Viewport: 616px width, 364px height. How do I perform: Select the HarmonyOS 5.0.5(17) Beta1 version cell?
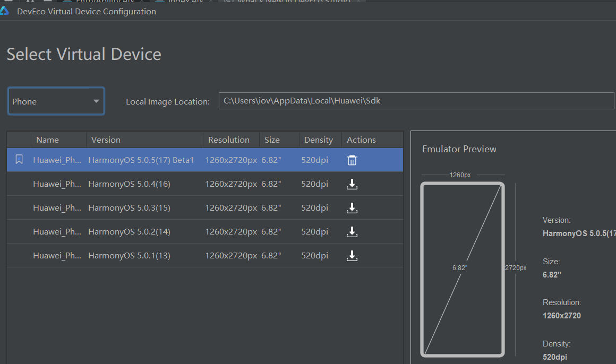[141, 160]
